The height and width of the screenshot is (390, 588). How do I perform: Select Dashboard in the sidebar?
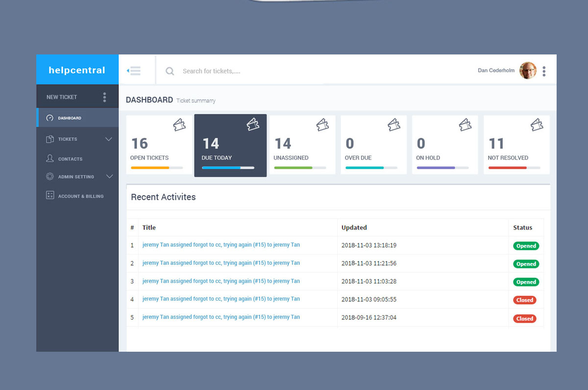point(70,118)
